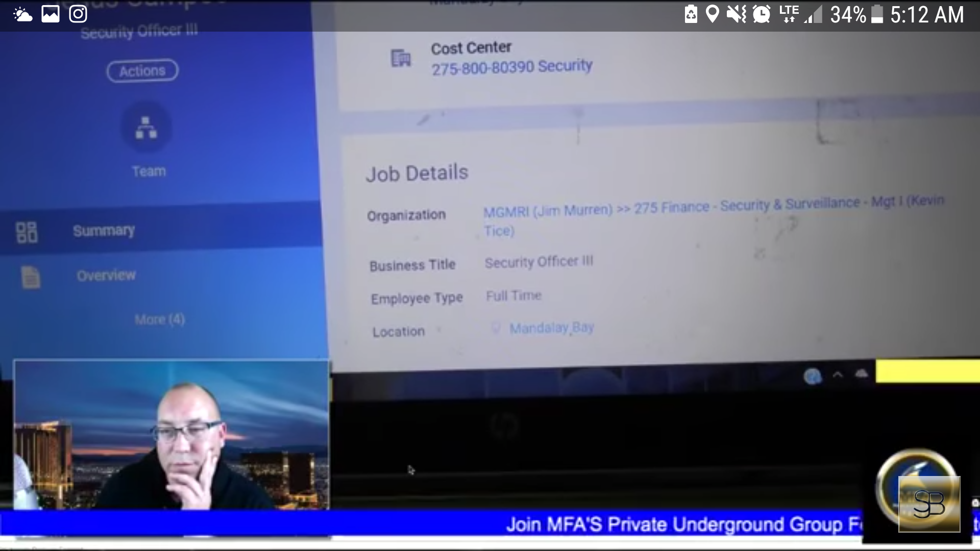This screenshot has height=551, width=980.
Task: Select the Summary sidebar tab
Action: point(104,231)
